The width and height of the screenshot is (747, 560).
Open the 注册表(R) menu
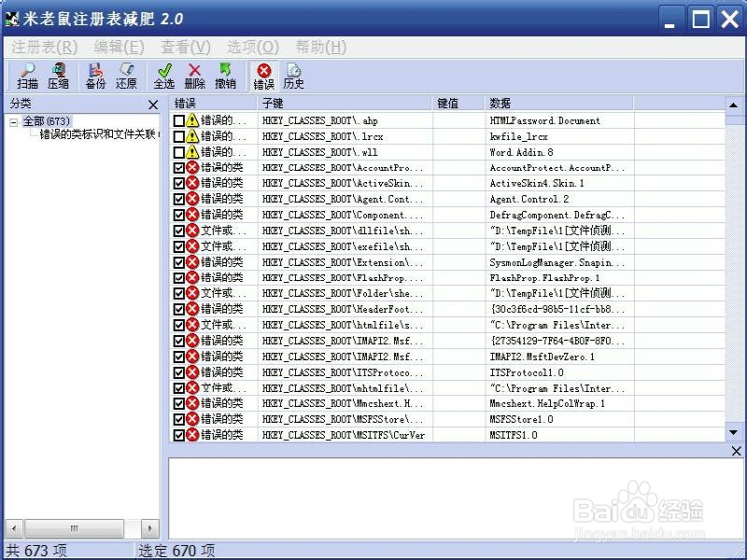click(44, 47)
